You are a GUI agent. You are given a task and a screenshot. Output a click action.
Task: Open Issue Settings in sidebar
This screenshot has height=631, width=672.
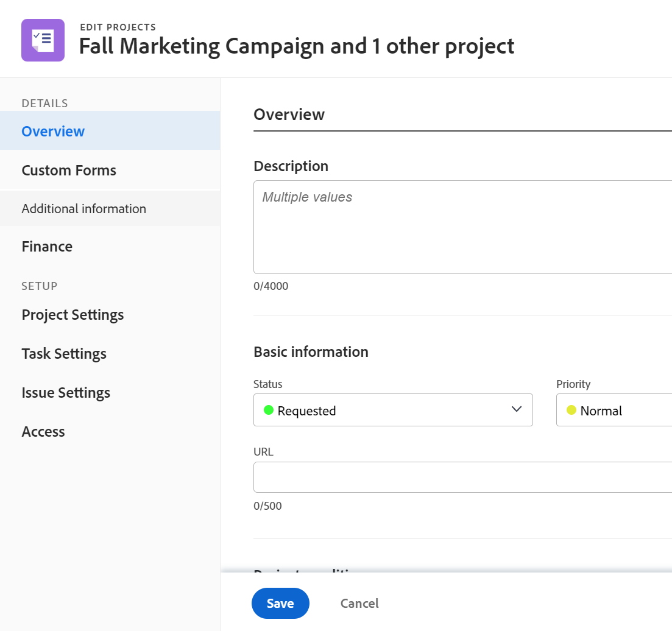[x=66, y=392]
